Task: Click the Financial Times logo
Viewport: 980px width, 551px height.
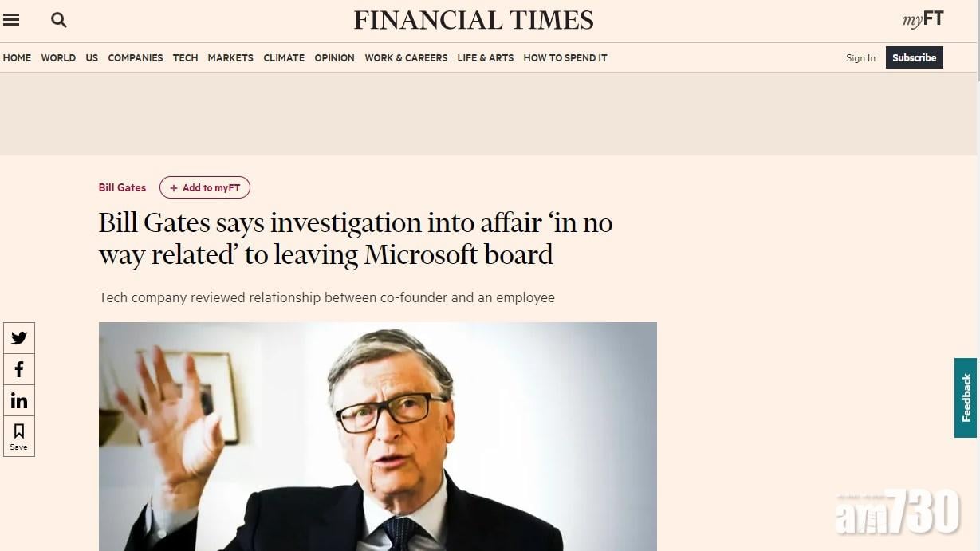Action: [474, 20]
